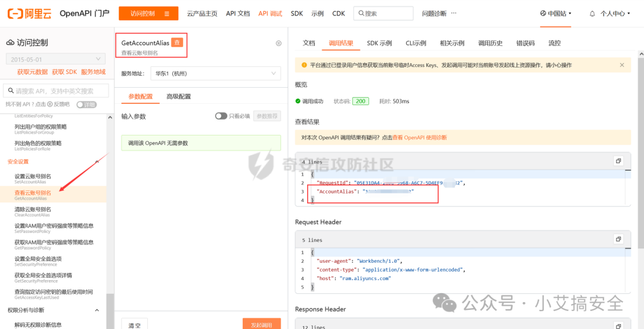Focus the top 搜索 input field
This screenshot has width=644, height=329.
pos(383,13)
